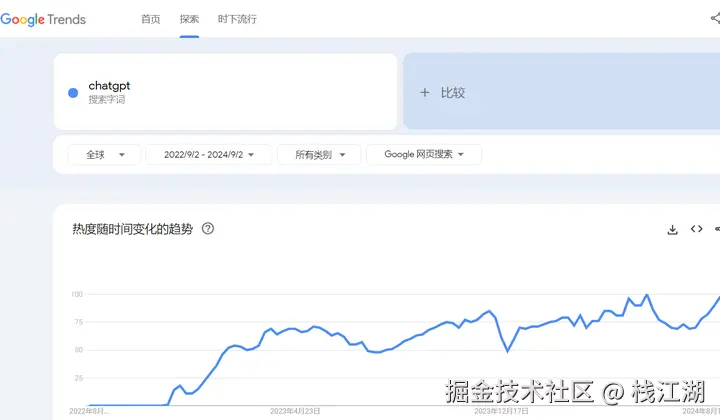Viewport: 720px width, 420px height.
Task: Click the 100 axis label on the chart
Action: (77, 294)
